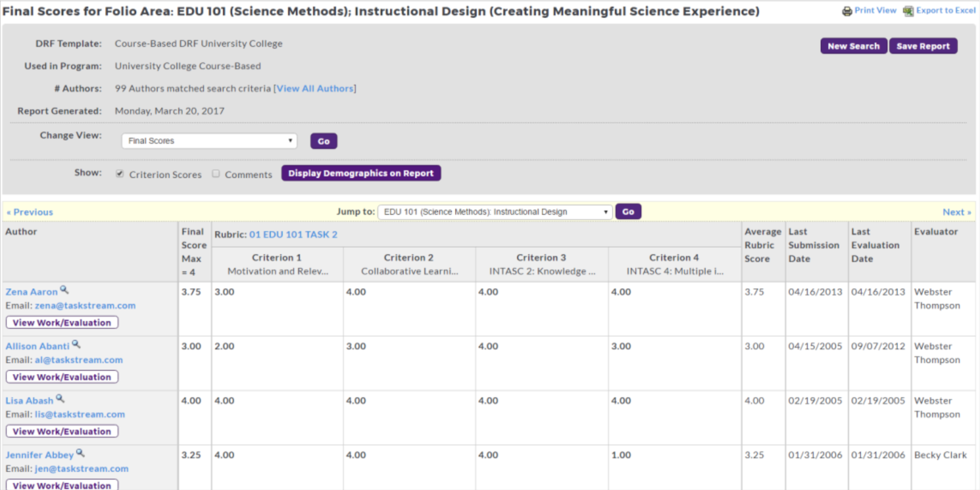Click Display Demographics on Report button
The width and height of the screenshot is (980, 490).
[x=361, y=173]
